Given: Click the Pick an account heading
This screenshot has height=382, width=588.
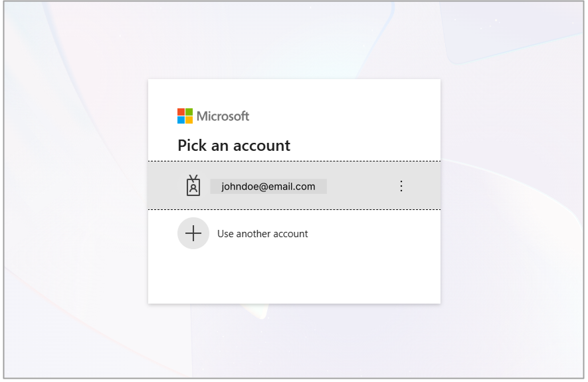Looking at the screenshot, I should [x=234, y=145].
